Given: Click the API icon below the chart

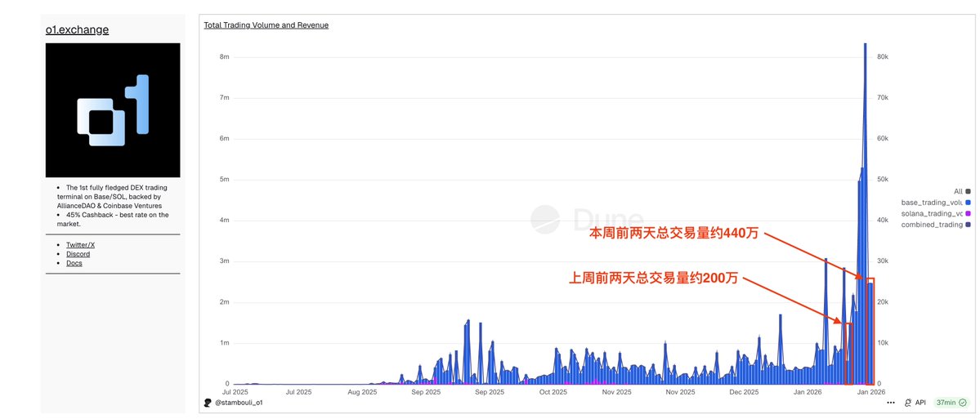Looking at the screenshot, I should (908, 403).
